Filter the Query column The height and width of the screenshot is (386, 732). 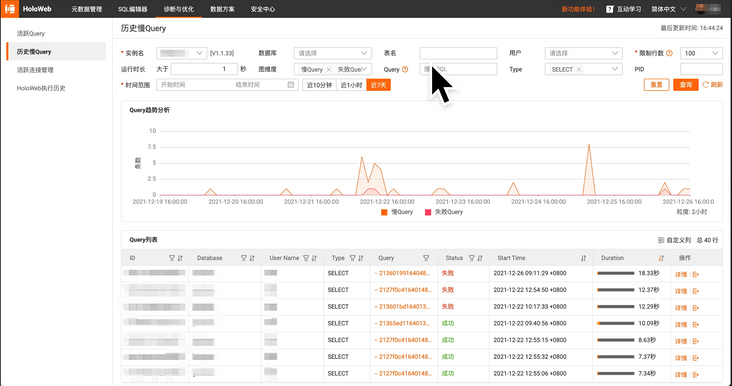(x=426, y=258)
